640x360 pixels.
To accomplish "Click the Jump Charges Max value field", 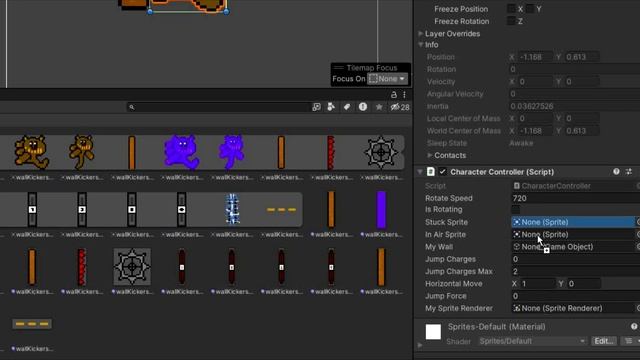I will tap(576, 271).
